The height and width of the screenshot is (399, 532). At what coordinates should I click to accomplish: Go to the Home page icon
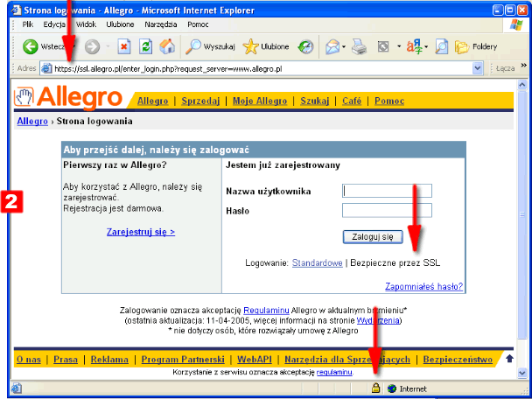pyautogui.click(x=167, y=46)
